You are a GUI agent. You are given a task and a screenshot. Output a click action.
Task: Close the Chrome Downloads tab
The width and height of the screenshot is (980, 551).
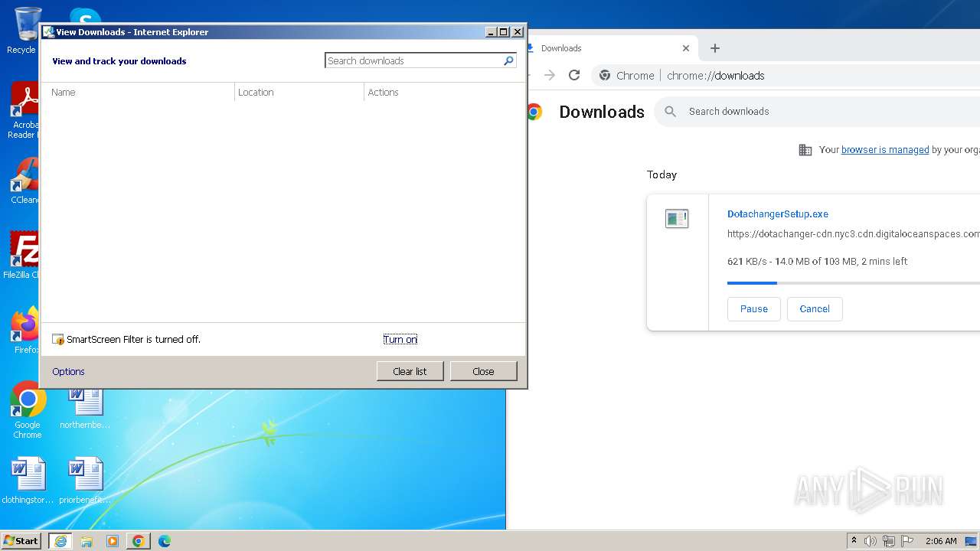click(686, 48)
